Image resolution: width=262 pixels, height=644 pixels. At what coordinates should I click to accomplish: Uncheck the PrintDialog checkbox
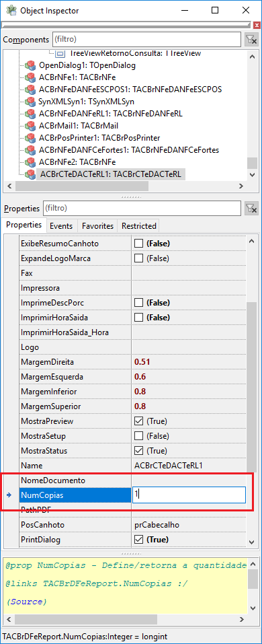[x=139, y=539]
